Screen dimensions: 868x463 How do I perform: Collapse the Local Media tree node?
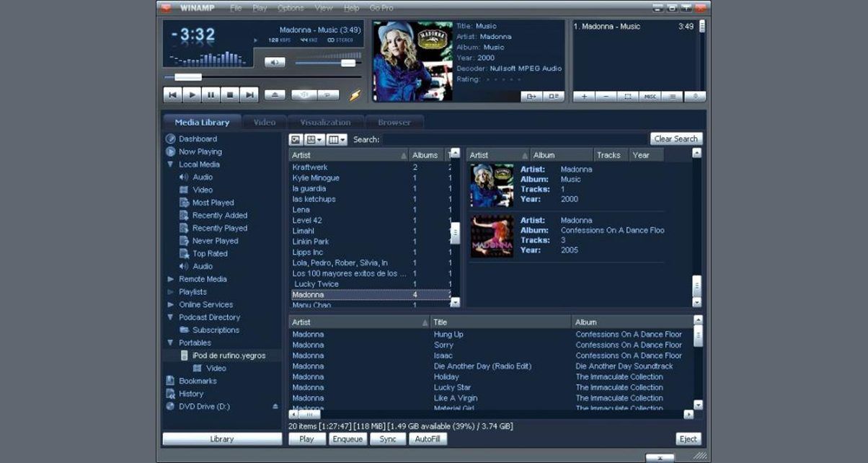point(171,164)
